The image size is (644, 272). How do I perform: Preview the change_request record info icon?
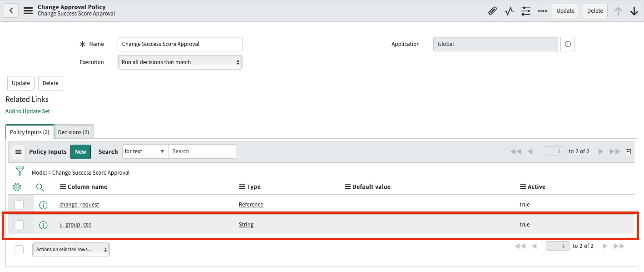pos(43,205)
